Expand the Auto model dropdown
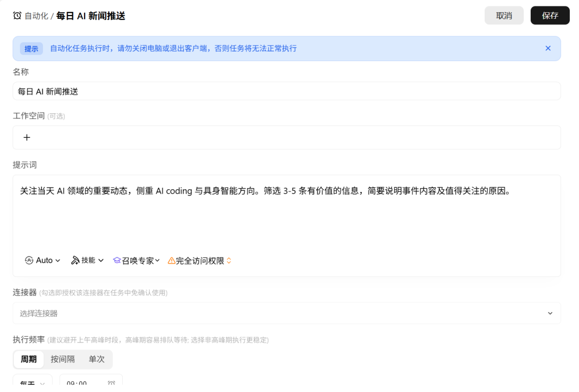Screen dimensions: 579x392 pos(58,261)
